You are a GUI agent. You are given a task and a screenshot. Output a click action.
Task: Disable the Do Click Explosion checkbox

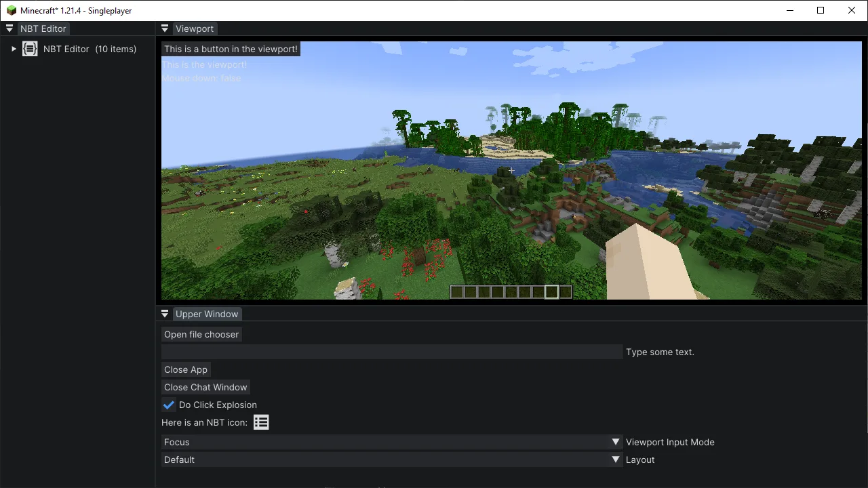(x=169, y=405)
